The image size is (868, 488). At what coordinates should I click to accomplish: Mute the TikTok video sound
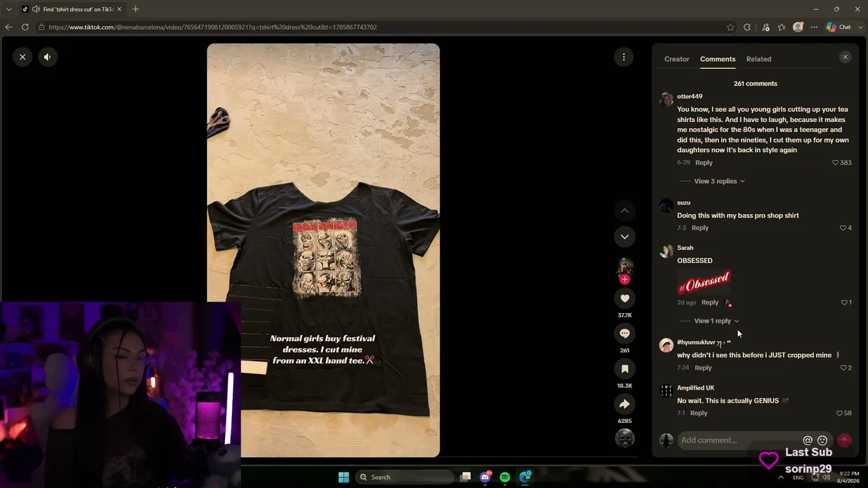pos(47,57)
